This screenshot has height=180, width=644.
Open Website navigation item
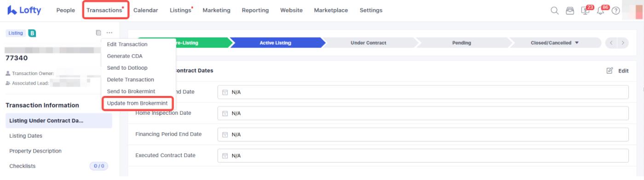292,10
